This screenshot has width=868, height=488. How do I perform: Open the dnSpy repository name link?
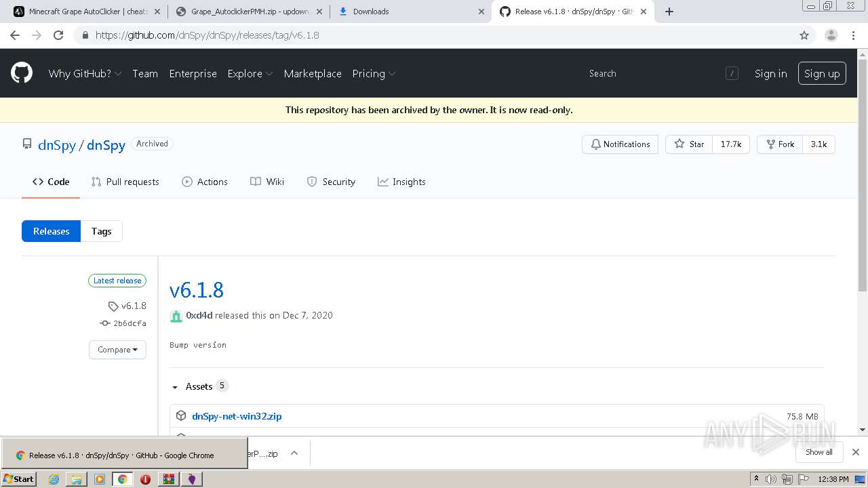(106, 145)
